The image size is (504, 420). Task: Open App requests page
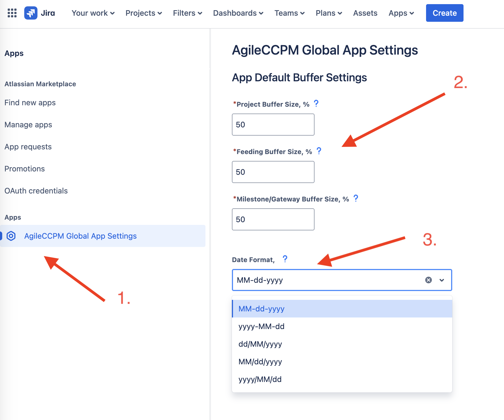(x=28, y=147)
